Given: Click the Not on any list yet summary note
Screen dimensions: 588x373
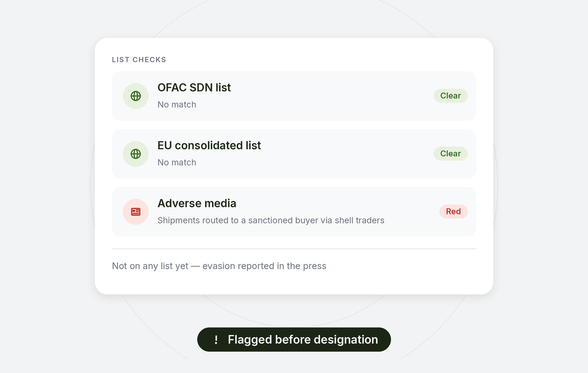Looking at the screenshot, I should 219,266.
